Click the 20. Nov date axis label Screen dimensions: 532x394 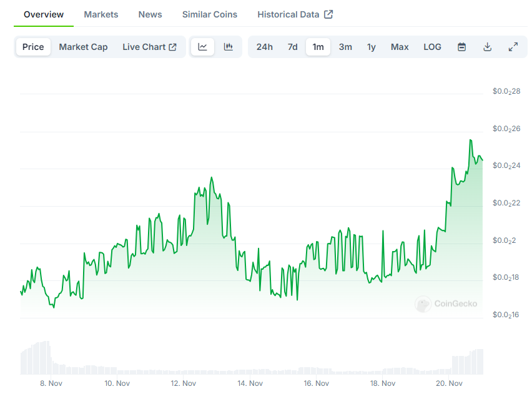[449, 383]
